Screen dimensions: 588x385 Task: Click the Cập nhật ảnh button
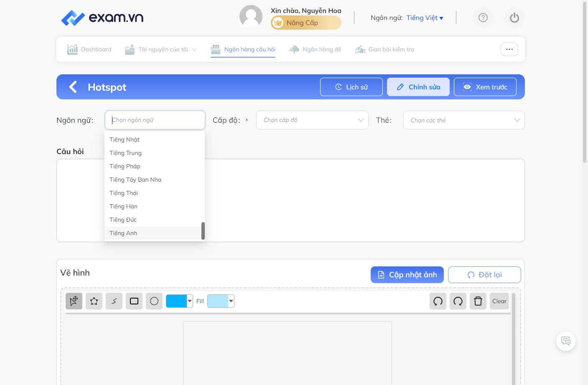pyautogui.click(x=407, y=275)
